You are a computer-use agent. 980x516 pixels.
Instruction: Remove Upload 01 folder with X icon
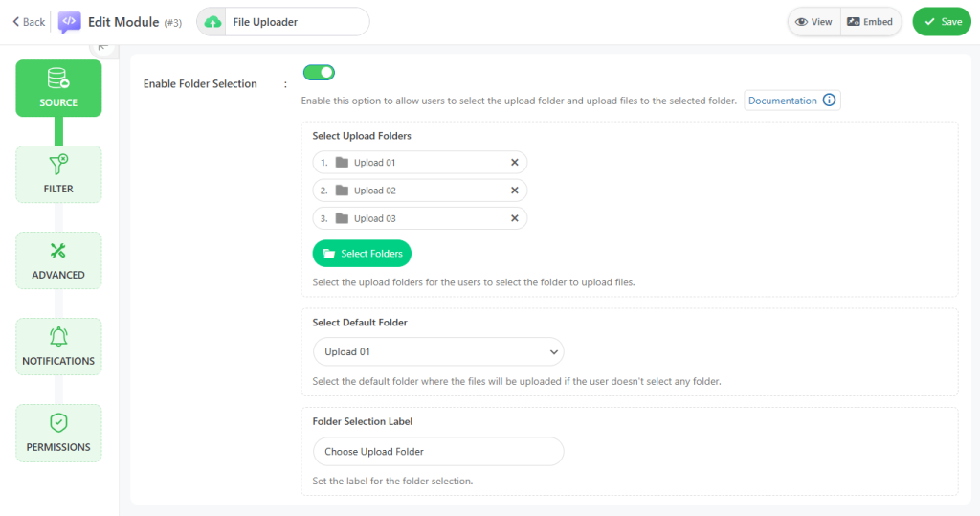514,163
